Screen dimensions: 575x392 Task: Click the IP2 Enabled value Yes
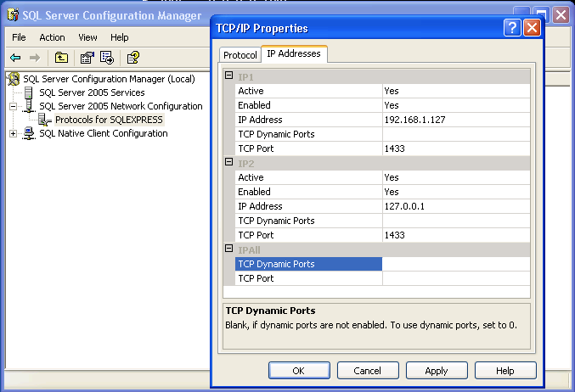click(456, 192)
